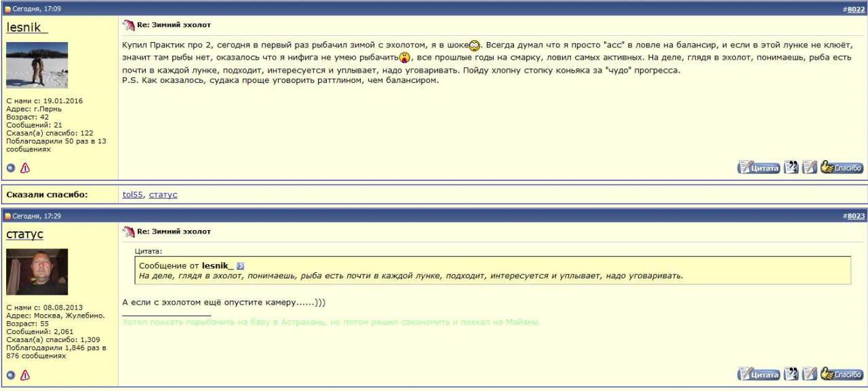
Task: Open post permalink #8022
Action: click(855, 8)
